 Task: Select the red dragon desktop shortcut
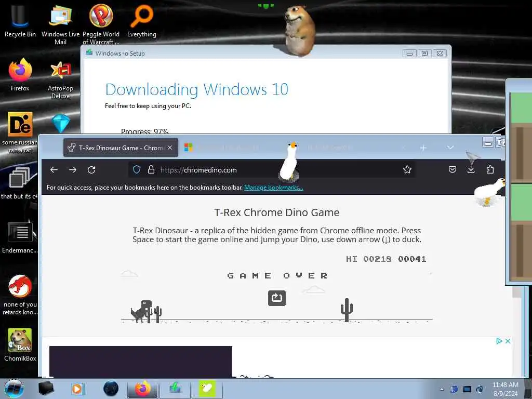[x=20, y=295]
